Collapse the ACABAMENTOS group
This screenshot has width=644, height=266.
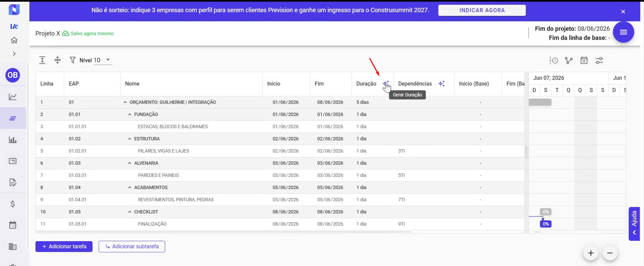[x=129, y=188]
